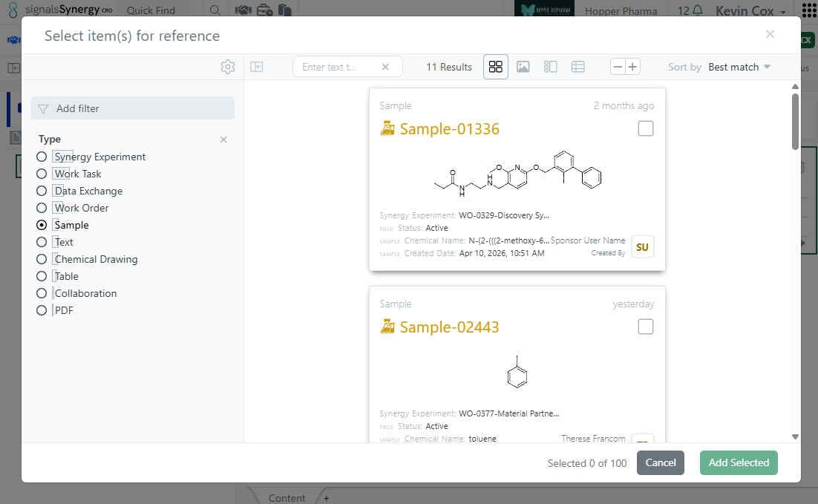Check the Sample-02443 checkbox
The width and height of the screenshot is (818, 504).
coord(645,327)
